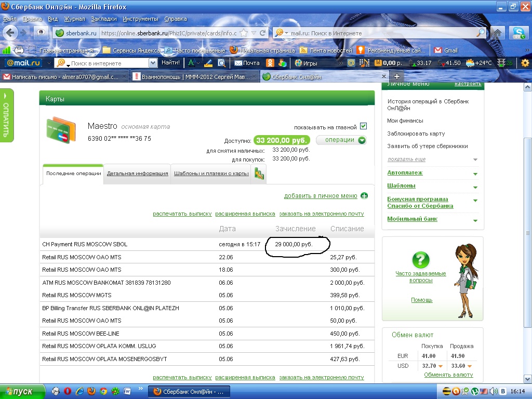Click Заблокировать карту in personal menu
Screen dimensions: 532x399
point(416,134)
